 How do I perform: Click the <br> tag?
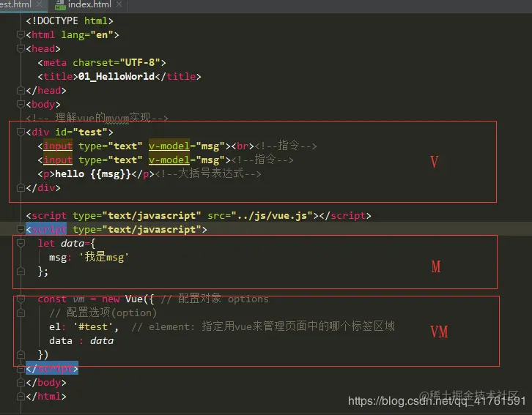tap(243, 146)
